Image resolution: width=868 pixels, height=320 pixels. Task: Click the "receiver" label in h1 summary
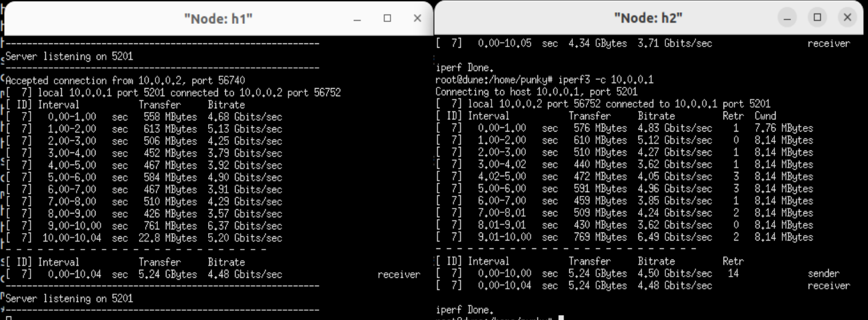pyautogui.click(x=398, y=275)
